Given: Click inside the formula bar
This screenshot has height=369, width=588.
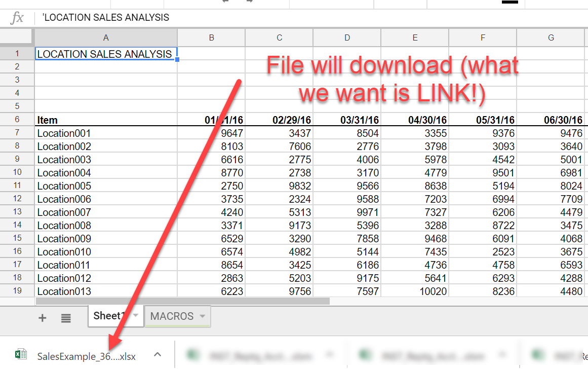Looking at the screenshot, I should pos(203,17).
